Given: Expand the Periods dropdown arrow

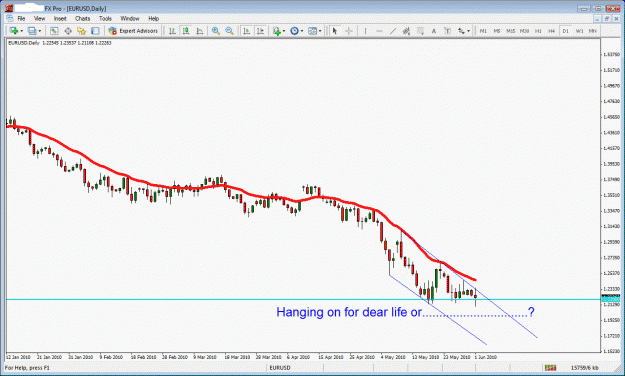Looking at the screenshot, I should tap(302, 31).
